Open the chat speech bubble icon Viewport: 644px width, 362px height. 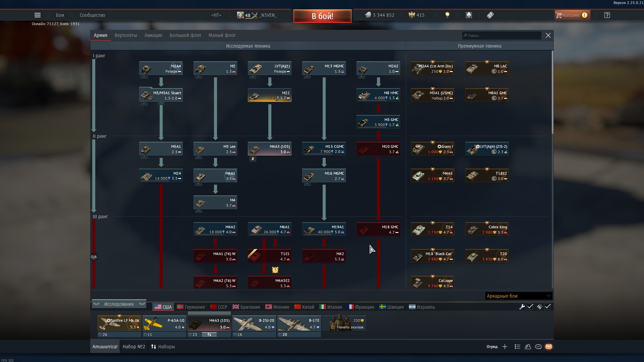[x=538, y=347]
